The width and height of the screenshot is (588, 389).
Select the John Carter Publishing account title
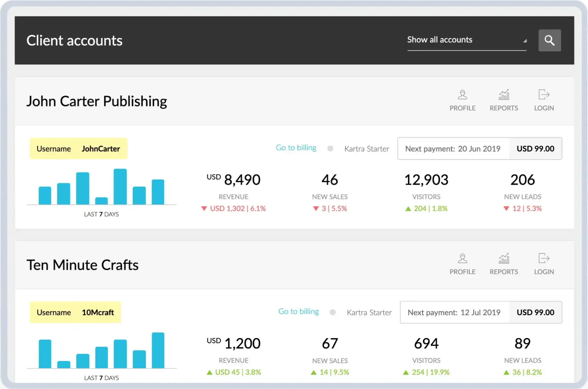pyautogui.click(x=97, y=101)
